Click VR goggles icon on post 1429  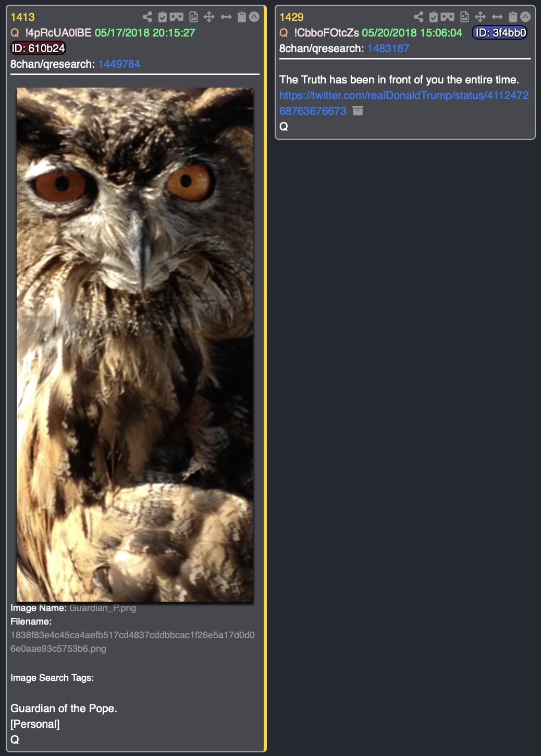[x=448, y=17]
